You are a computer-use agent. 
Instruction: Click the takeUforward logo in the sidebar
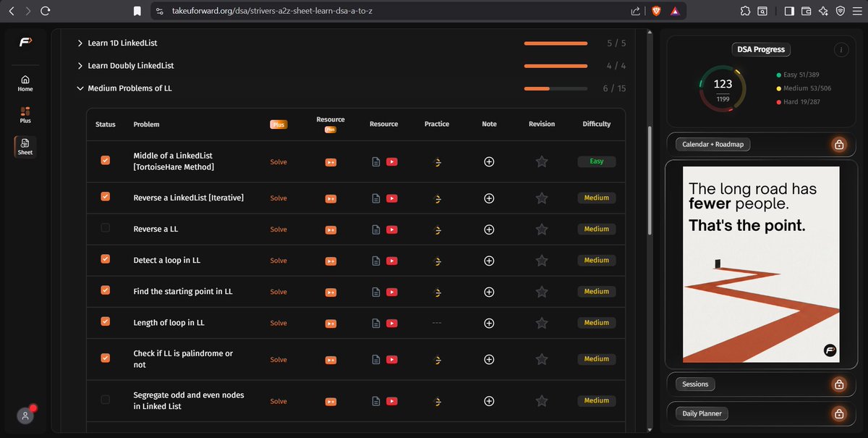25,42
